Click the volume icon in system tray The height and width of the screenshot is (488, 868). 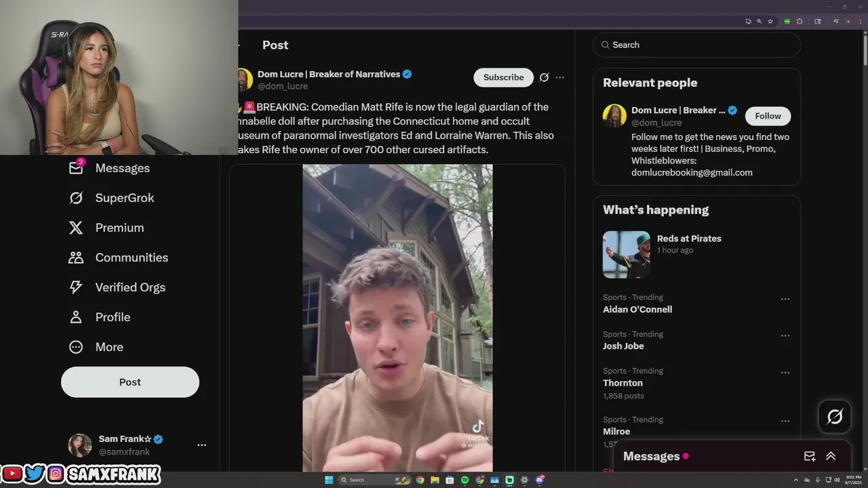click(837, 480)
